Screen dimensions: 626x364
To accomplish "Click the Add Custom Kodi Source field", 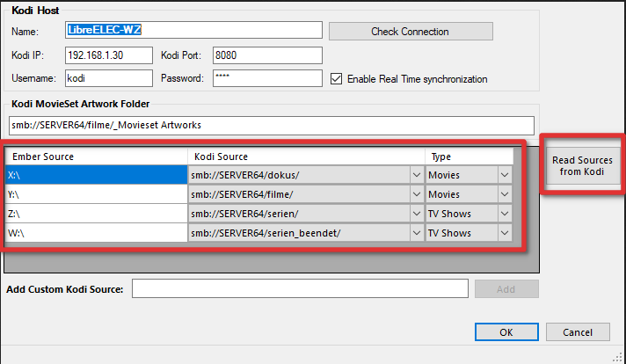I will click(x=300, y=288).
